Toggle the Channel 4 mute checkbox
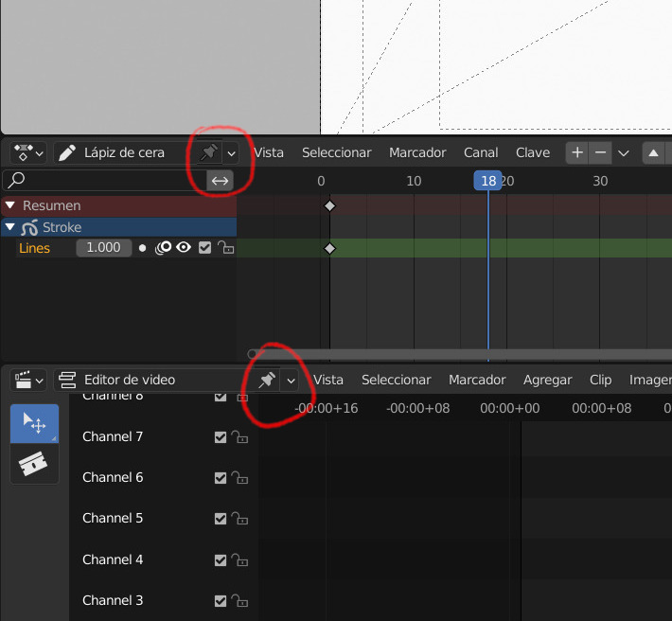Image resolution: width=672 pixels, height=621 pixels. [221, 560]
